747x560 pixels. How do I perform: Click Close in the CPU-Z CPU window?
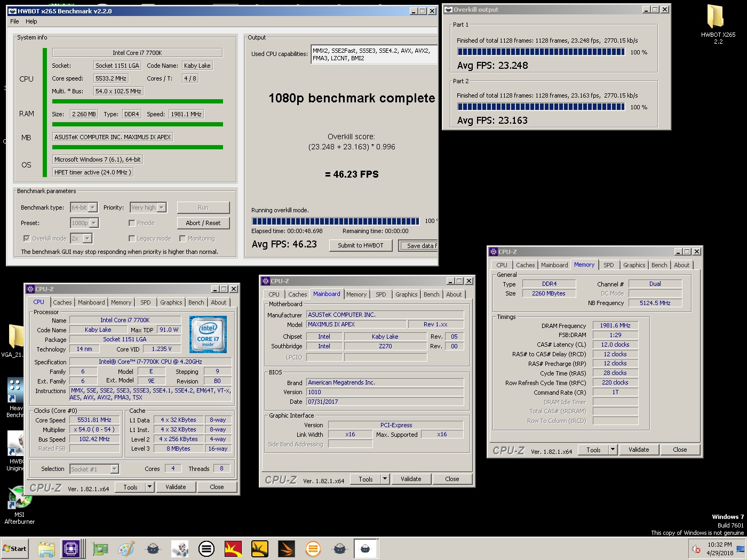pyautogui.click(x=217, y=487)
